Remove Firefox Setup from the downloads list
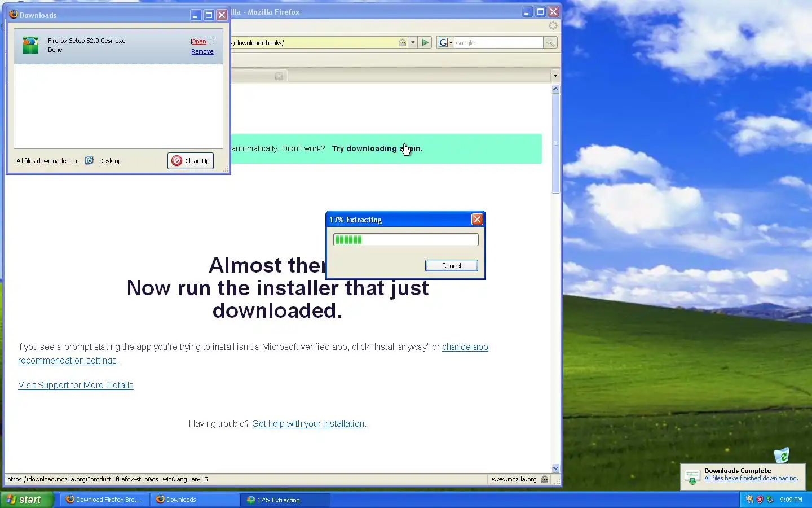Image resolution: width=812 pixels, height=508 pixels. (x=202, y=51)
